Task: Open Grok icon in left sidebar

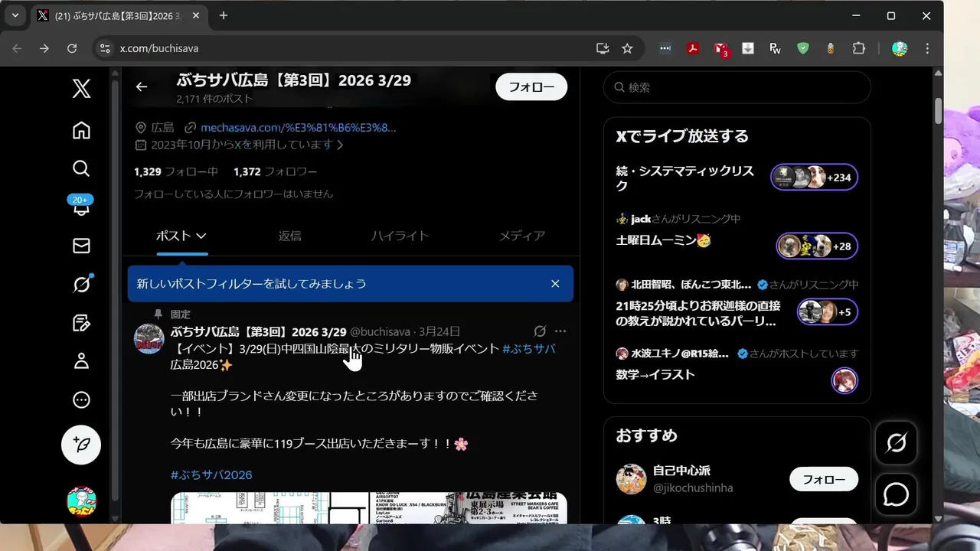Action: 81,284
